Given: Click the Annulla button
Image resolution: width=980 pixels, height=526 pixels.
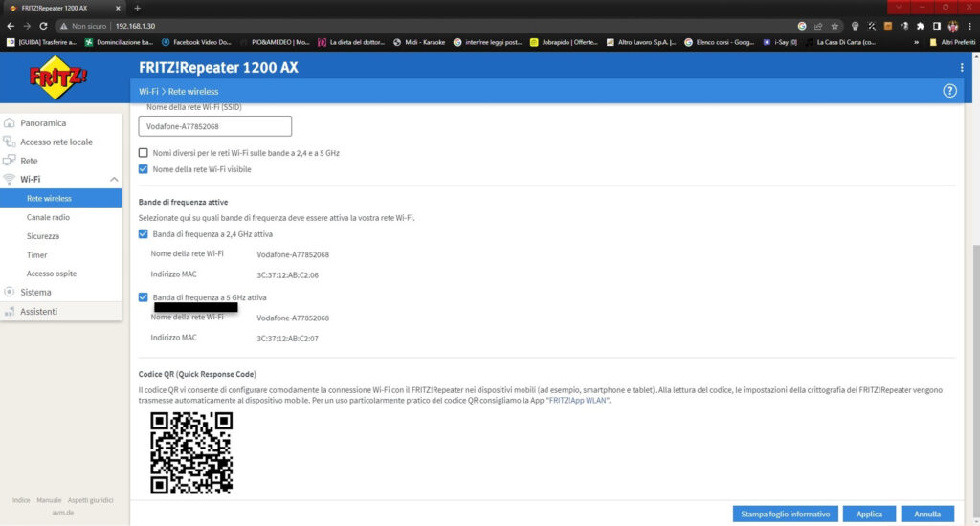Looking at the screenshot, I should point(927,515).
